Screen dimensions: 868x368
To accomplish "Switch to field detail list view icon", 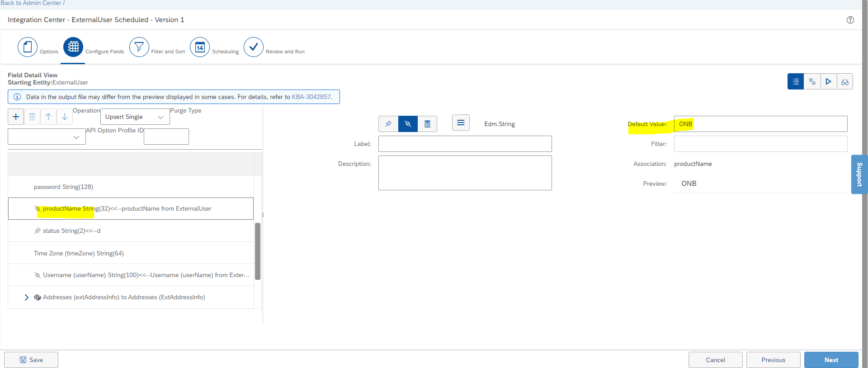I will pyautogui.click(x=796, y=81).
